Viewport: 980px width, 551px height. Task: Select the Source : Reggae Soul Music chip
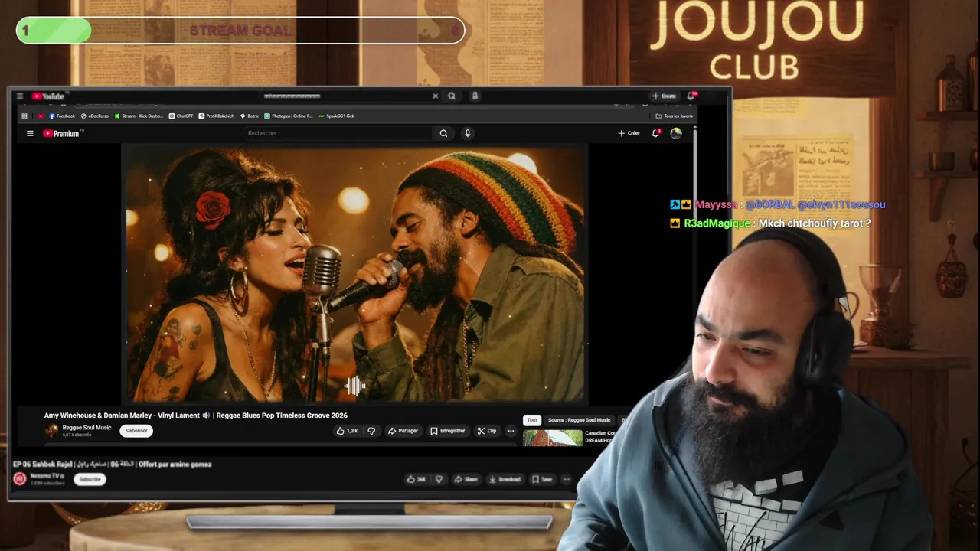[579, 420]
